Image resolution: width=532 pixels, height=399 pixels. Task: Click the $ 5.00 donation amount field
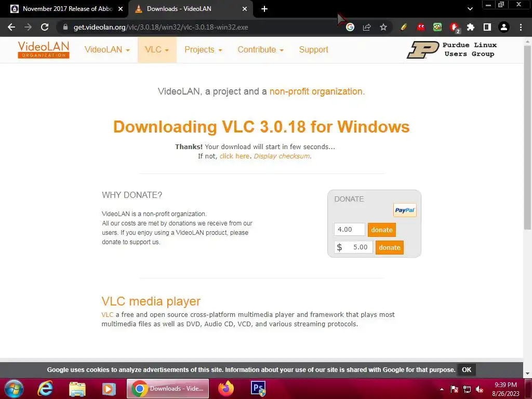click(x=353, y=247)
